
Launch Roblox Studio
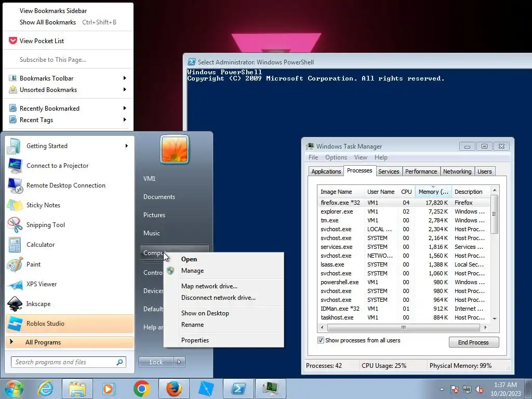click(70, 323)
